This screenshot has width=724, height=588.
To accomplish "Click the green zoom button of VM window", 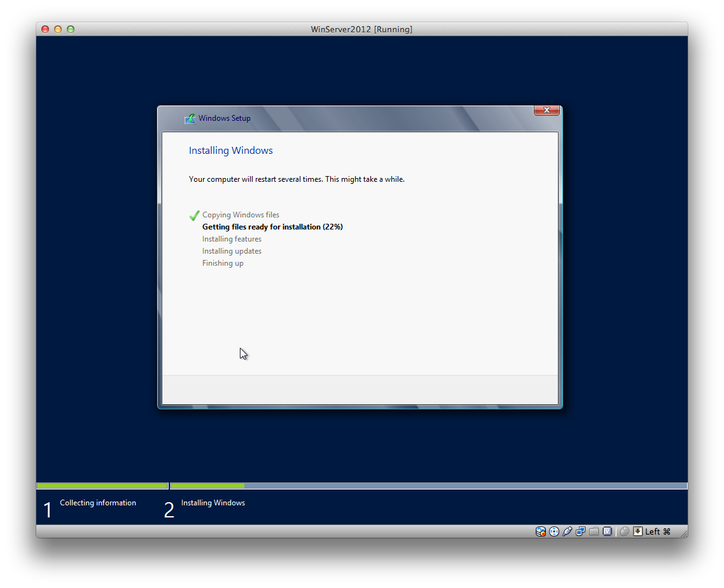I will coord(71,29).
